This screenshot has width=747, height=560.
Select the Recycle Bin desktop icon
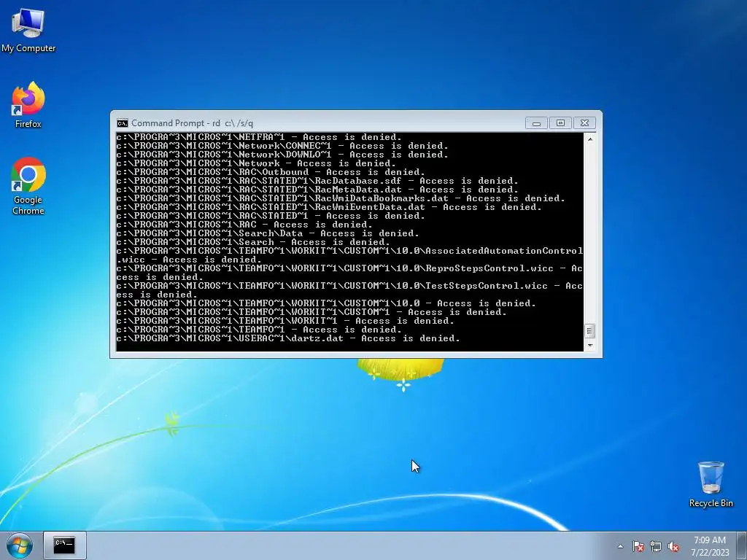coord(711,484)
